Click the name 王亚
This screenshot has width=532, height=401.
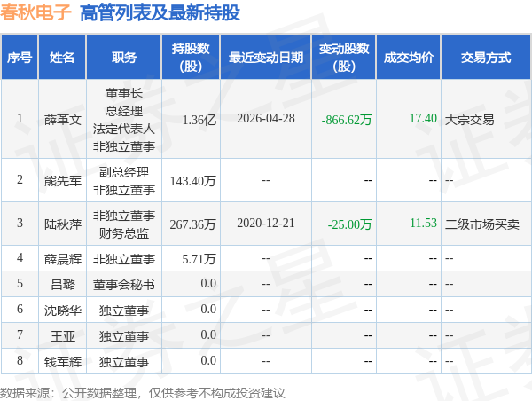(63, 336)
